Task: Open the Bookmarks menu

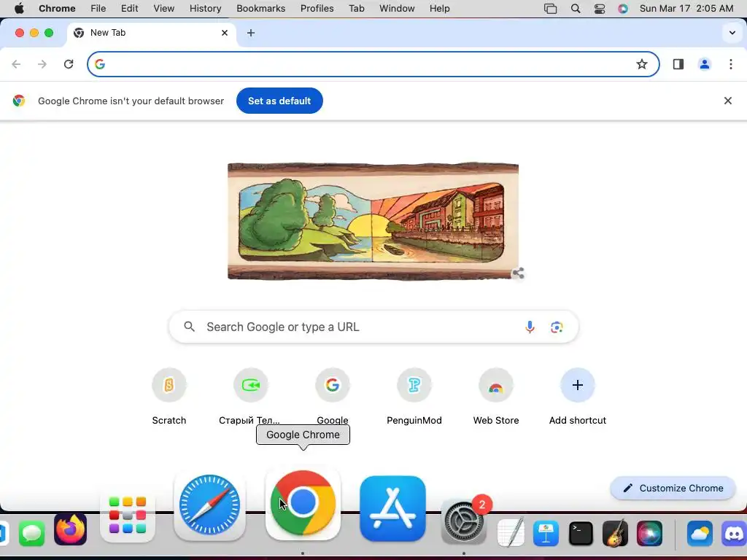Action: pyautogui.click(x=260, y=8)
